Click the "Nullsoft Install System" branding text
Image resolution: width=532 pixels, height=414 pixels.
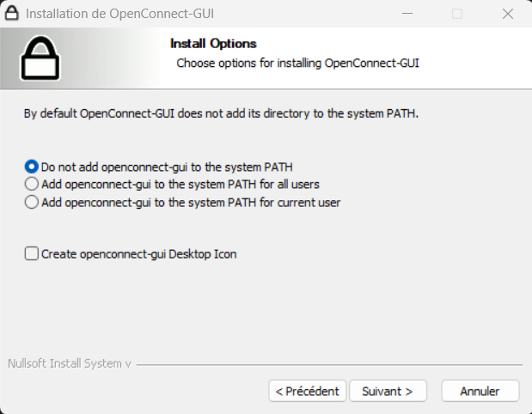(x=69, y=363)
